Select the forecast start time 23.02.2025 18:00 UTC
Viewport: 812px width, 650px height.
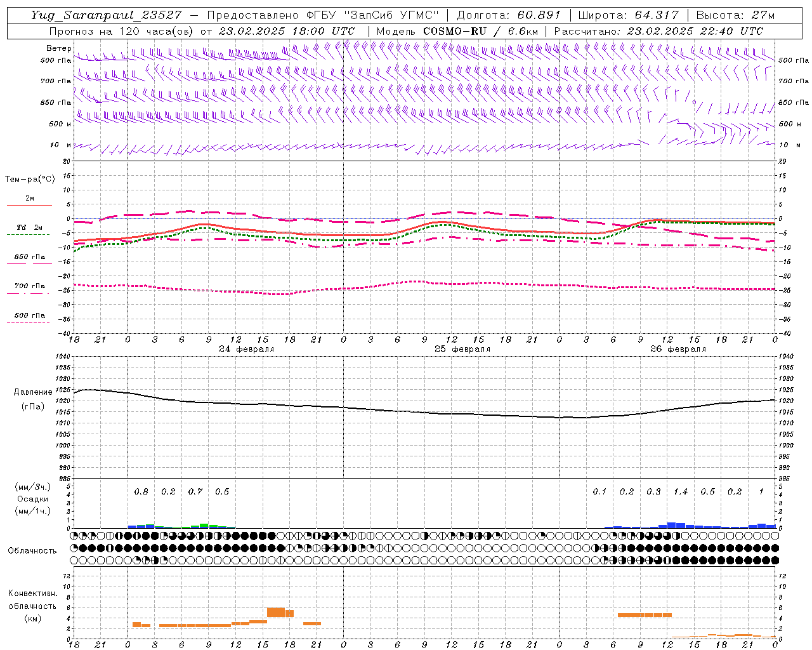287,31
